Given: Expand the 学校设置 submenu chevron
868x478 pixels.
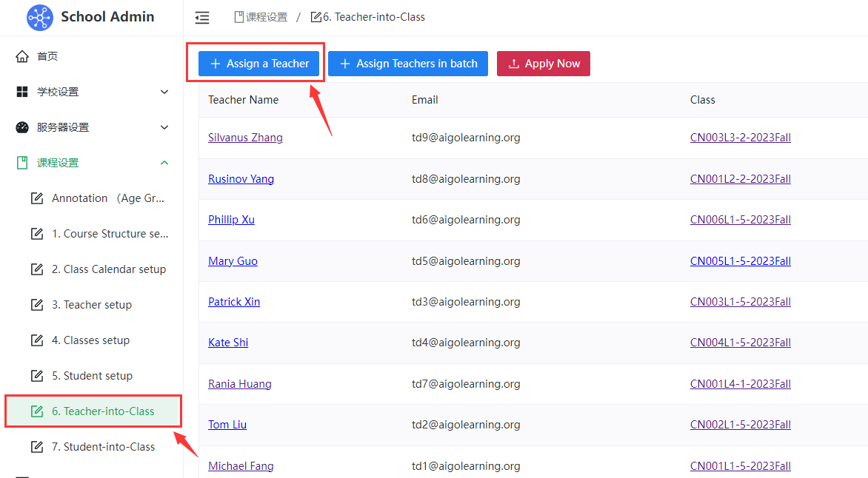Looking at the screenshot, I should pos(164,92).
